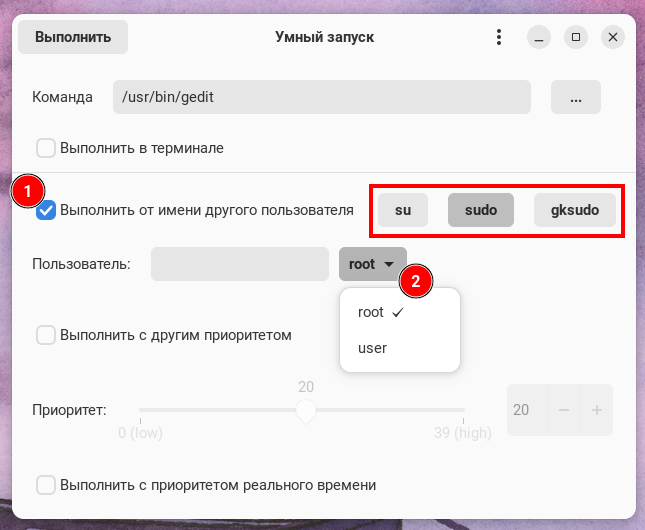Click the 0 (low) slider label
Image resolution: width=645 pixels, height=530 pixels.
(140, 433)
